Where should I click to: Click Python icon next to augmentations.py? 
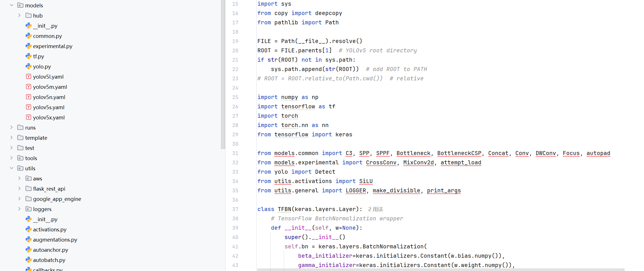click(28, 239)
